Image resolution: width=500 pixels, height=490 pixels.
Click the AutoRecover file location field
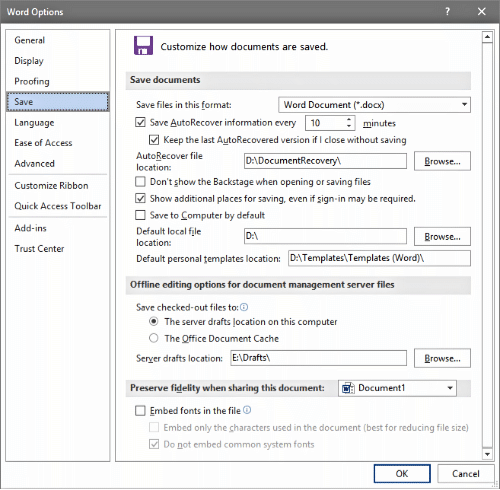(x=325, y=161)
